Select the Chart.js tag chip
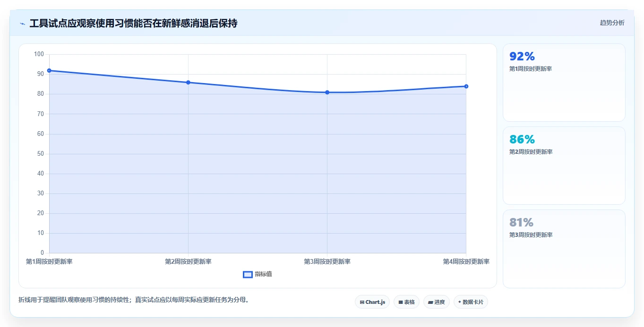The image size is (644, 327). coord(372,302)
